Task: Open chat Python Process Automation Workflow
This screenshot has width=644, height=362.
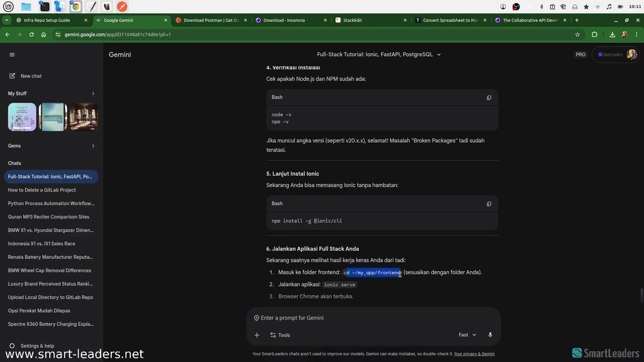Action: 50,204
